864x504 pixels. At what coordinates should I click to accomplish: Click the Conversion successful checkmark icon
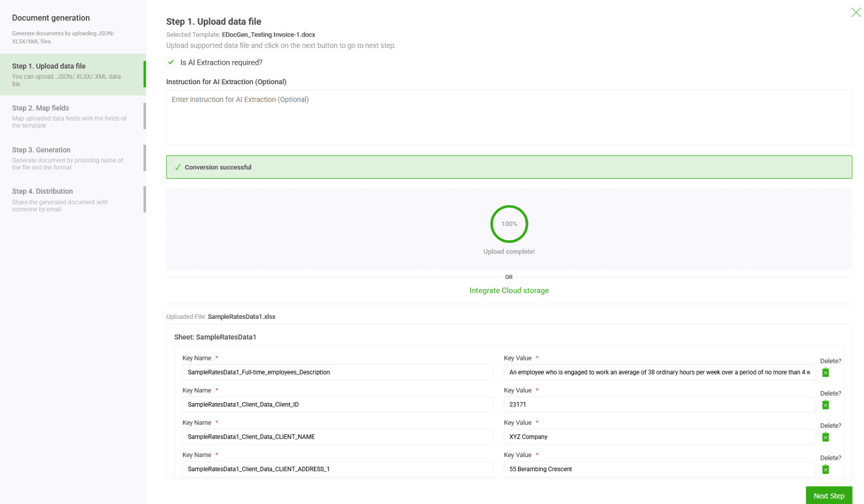coord(178,167)
